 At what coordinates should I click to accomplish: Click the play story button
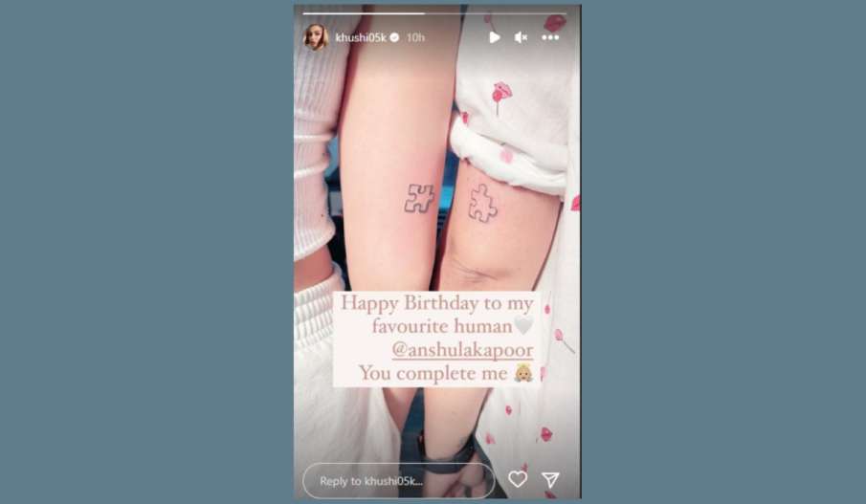pyautogui.click(x=495, y=37)
